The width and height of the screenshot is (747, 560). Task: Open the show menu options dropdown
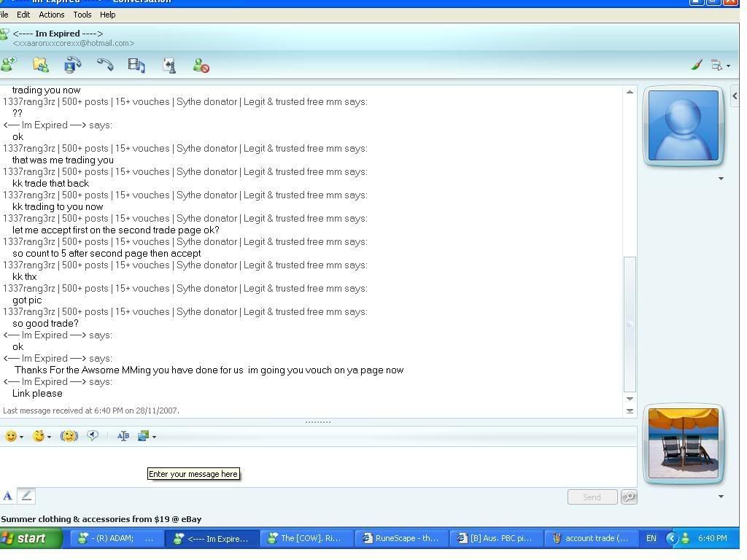720,65
